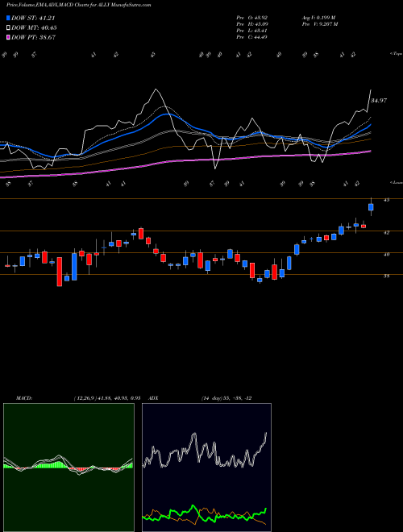Click the 'Pre C: 44.49' close value
Viewport: 403px width, 532px height.
point(252,37)
